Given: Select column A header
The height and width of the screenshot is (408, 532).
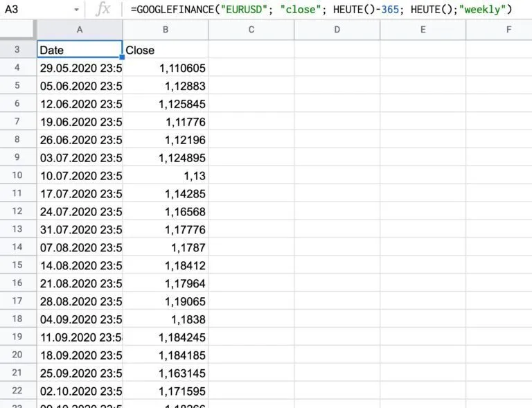Looking at the screenshot, I should pyautogui.click(x=80, y=30).
